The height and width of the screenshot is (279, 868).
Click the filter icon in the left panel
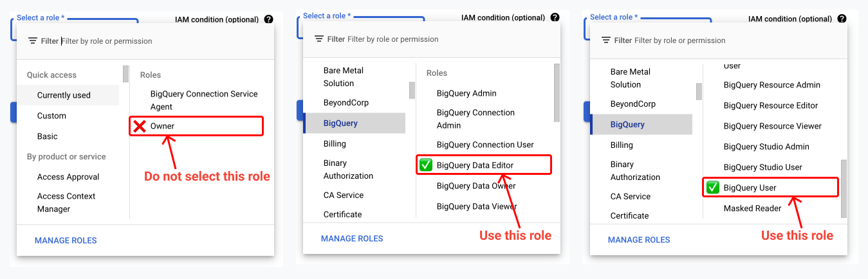pyautogui.click(x=32, y=41)
